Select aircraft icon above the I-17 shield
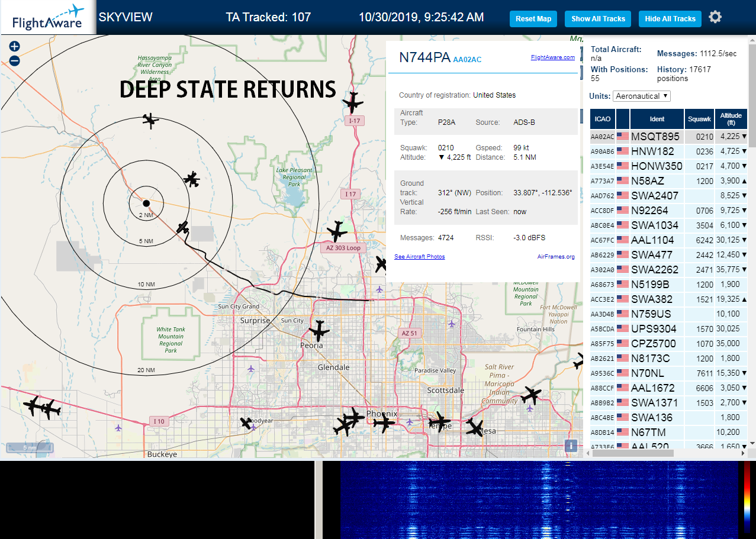 pos(353,103)
